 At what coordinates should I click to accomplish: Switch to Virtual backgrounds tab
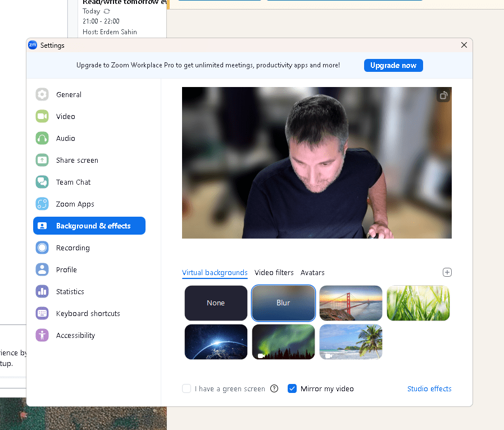tap(215, 273)
